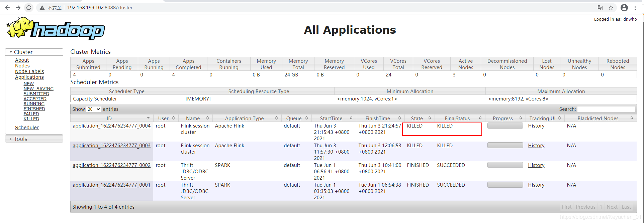Screen dimensions: 644x223
Task: Click Lost Nodes count link
Action: tap(537, 75)
